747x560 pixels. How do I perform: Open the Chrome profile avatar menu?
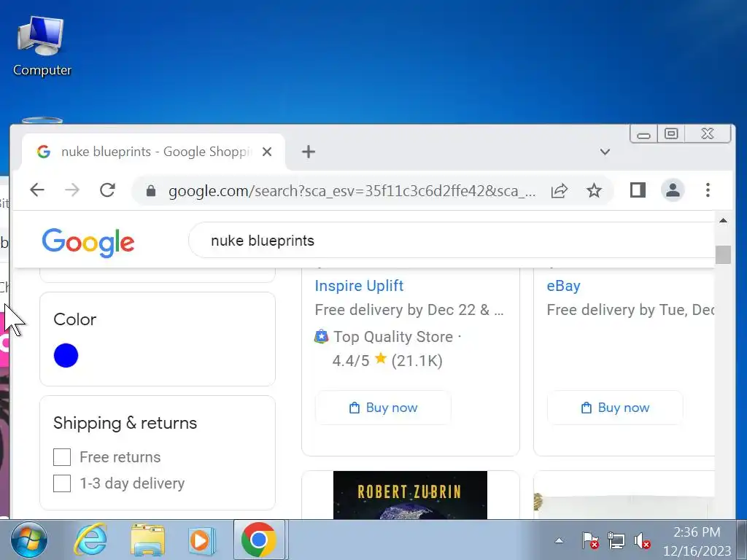673,190
